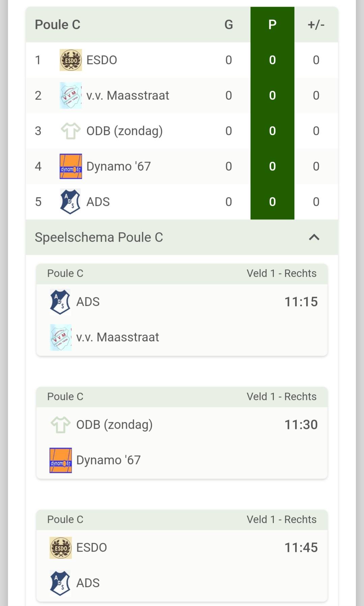Click the 11:45 kickoff time
The image size is (364, 606).
click(301, 548)
